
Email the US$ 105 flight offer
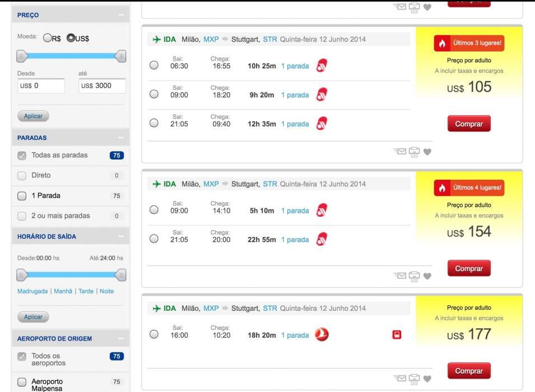pos(400,151)
